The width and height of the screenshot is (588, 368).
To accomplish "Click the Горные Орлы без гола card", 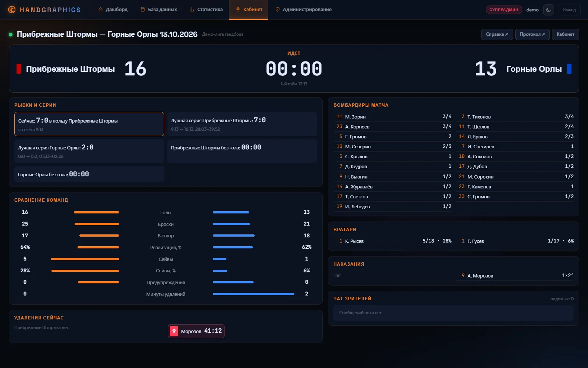I will pos(89,174).
